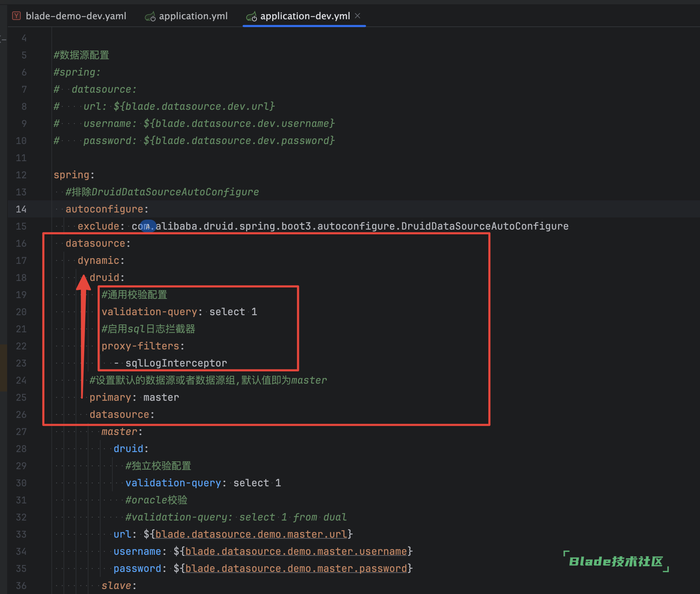This screenshot has height=594, width=700.
Task: Click 'validation-query' key on line 30
Action: point(173,483)
